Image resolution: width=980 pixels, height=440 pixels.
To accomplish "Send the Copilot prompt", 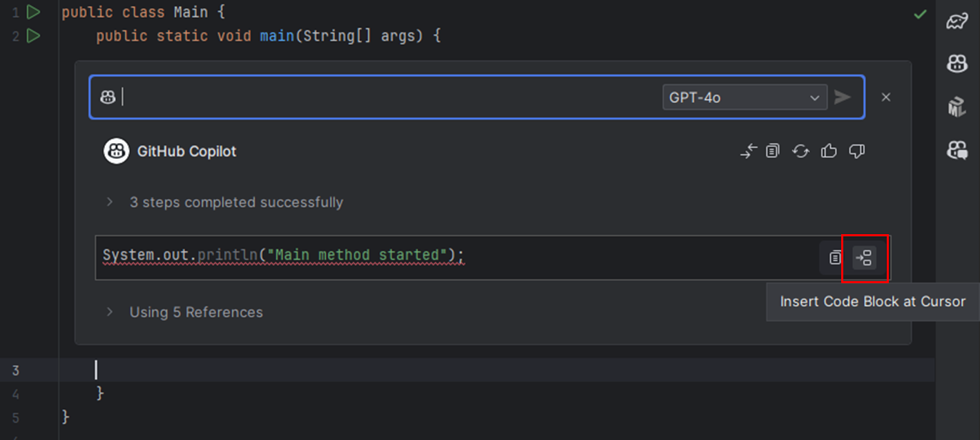I will point(842,97).
